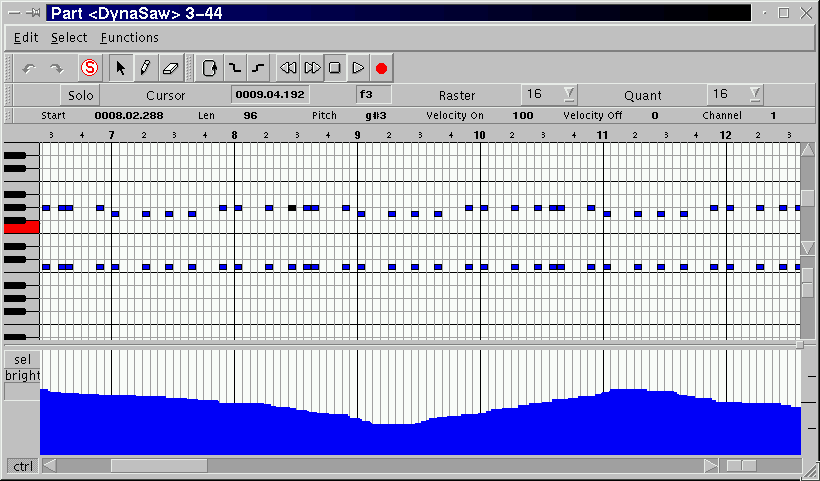Toggle the stop button in transport

point(334,68)
